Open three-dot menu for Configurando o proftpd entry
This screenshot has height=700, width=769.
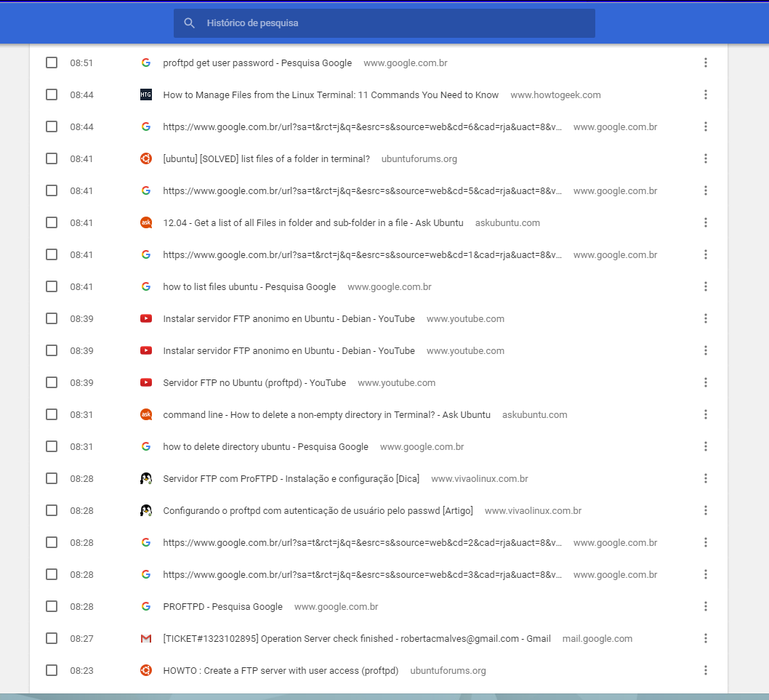[705, 511]
